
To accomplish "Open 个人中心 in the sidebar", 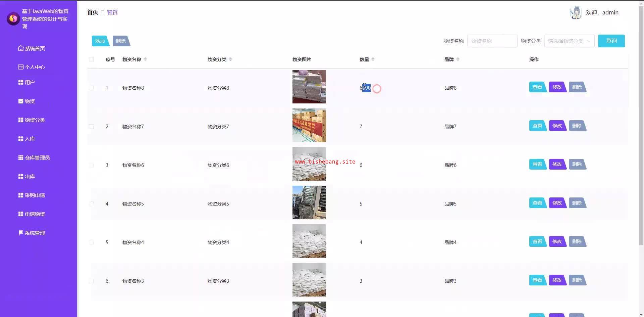I will (35, 67).
